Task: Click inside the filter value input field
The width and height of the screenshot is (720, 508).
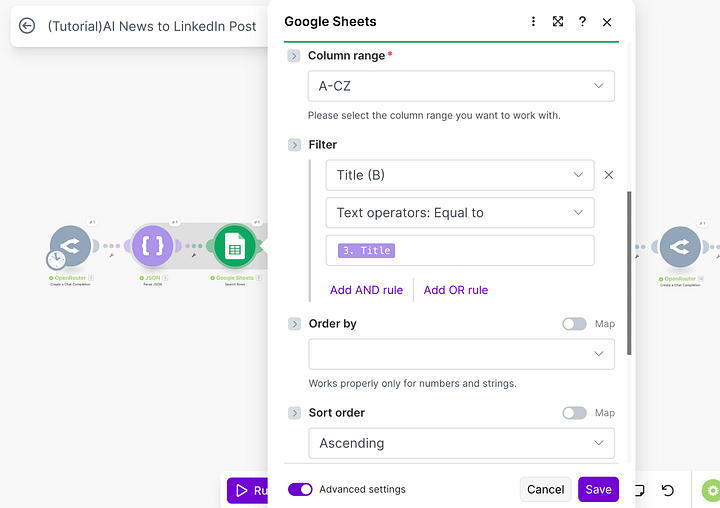Action: click(460, 250)
